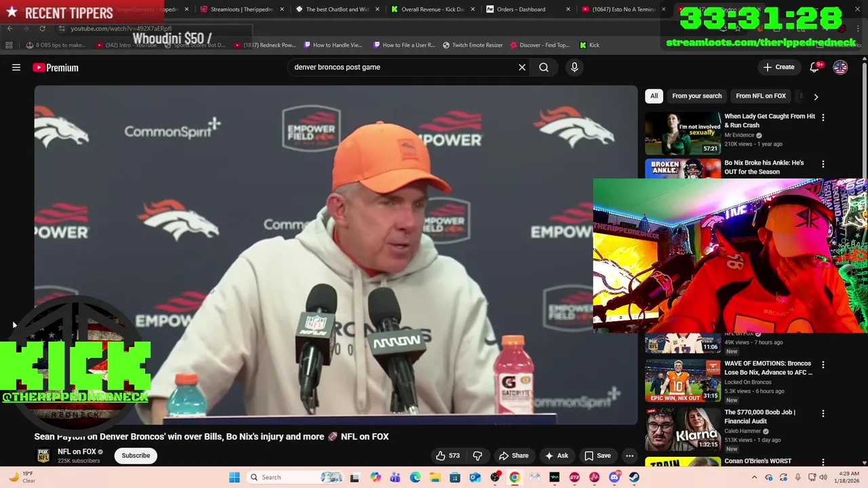Open more actions ellipsis under the video
Viewport: 868px width, 488px height.
(629, 455)
